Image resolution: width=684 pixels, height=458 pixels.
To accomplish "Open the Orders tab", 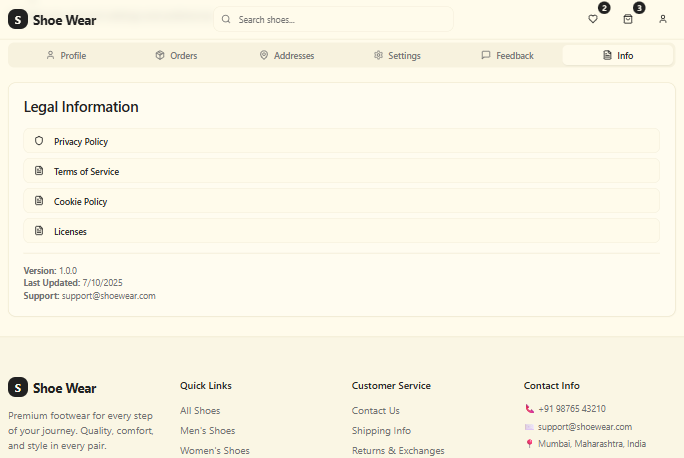I will [175, 55].
